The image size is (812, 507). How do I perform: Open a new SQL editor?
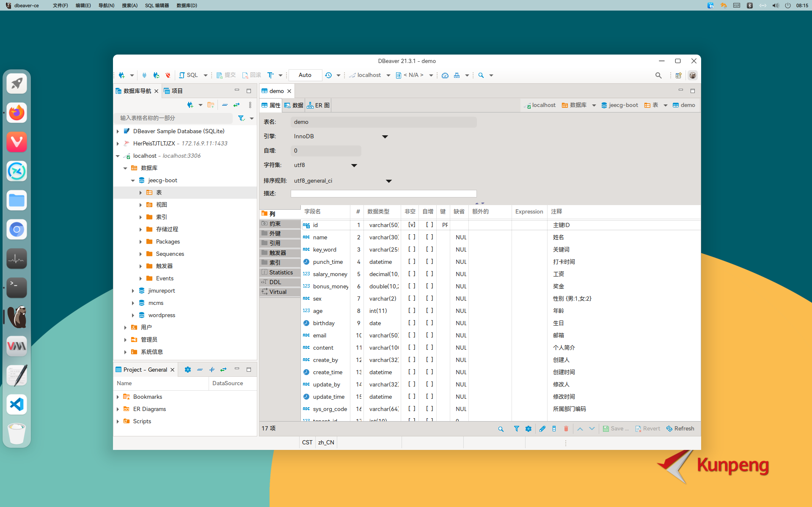tap(190, 75)
